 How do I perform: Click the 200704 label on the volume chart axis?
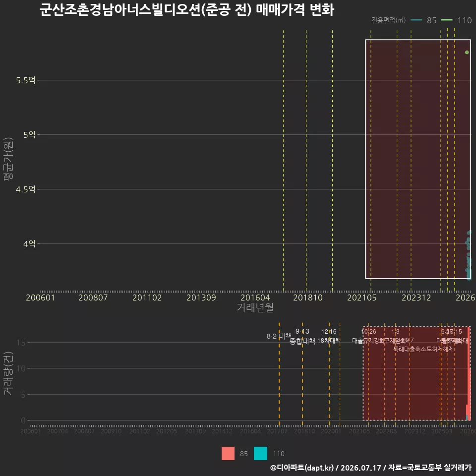(x=58, y=431)
